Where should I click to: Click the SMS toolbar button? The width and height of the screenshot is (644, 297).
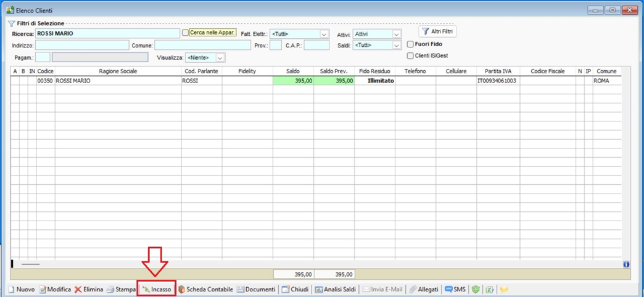point(455,289)
